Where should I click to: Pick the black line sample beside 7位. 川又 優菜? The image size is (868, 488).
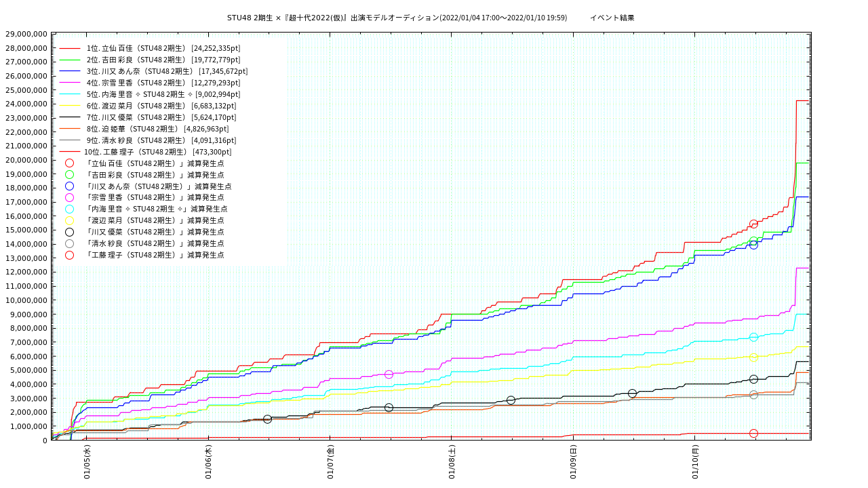(x=69, y=117)
